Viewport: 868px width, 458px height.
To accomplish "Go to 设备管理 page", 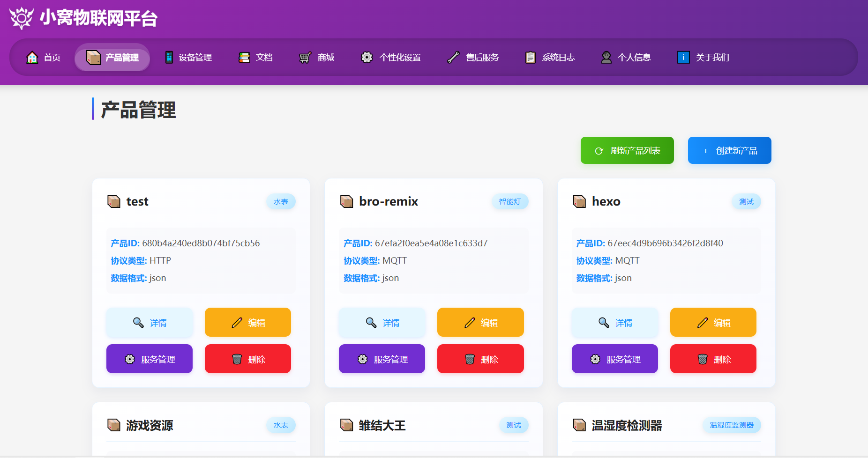I will 188,57.
